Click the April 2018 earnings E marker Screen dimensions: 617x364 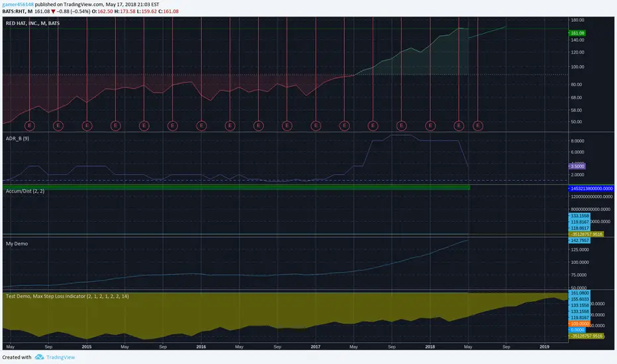click(459, 126)
